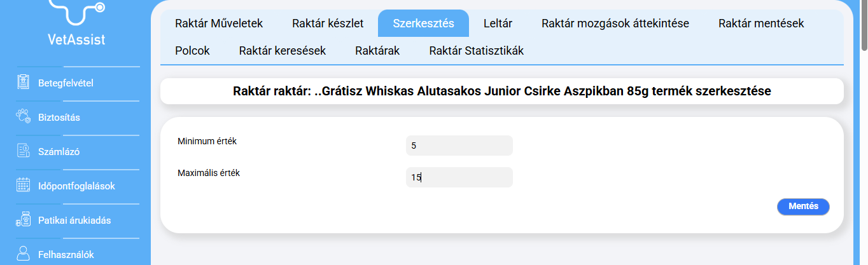Open the Raktár készlet tab

[x=328, y=24]
